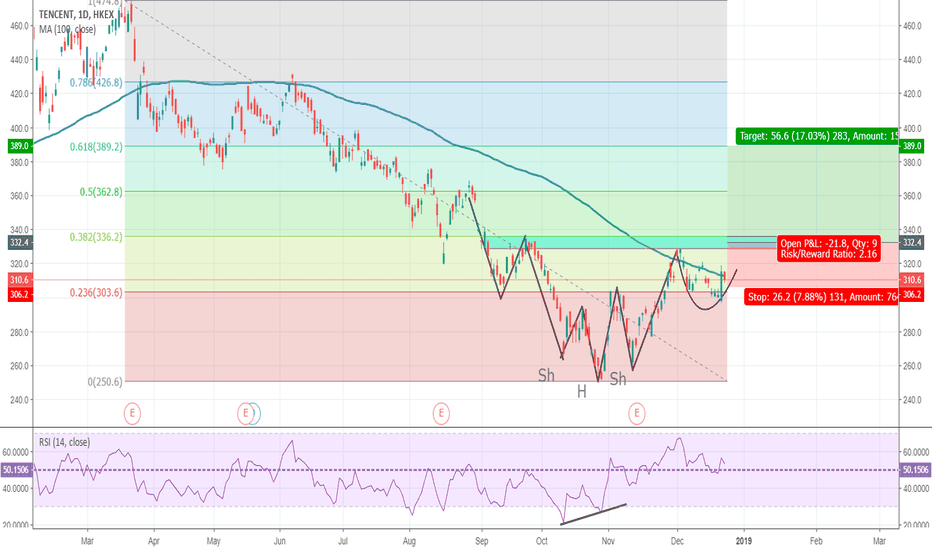Screen dimensions: 932x550
Task: Click the blue dividend marker beside May earnings
Action: 256,413
